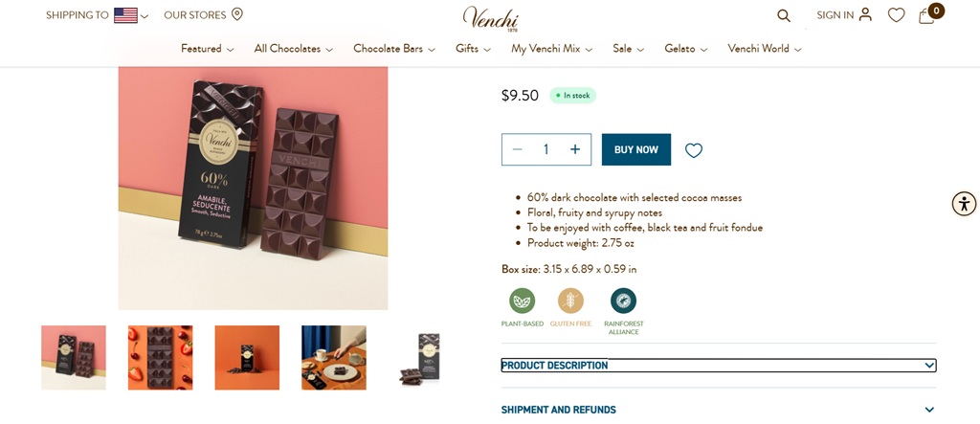Open the Shipping To country dropdown
The width and height of the screenshot is (980, 424).
tap(130, 15)
